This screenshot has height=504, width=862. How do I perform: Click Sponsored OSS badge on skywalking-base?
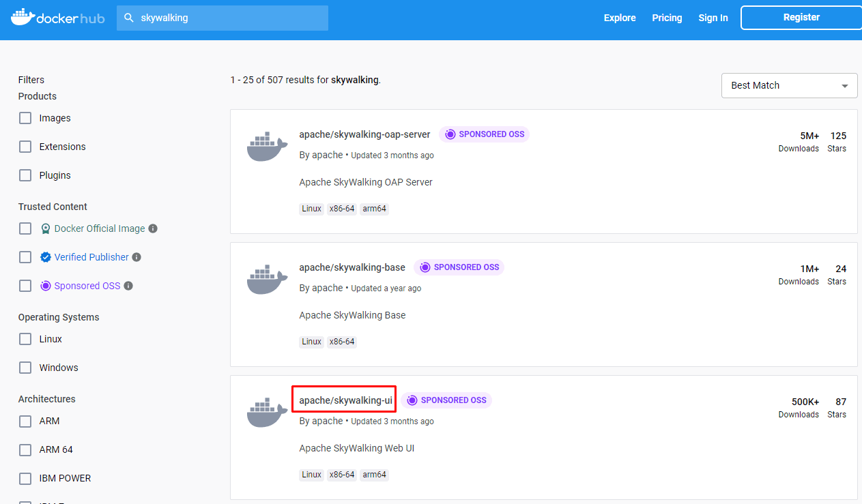[x=459, y=267]
